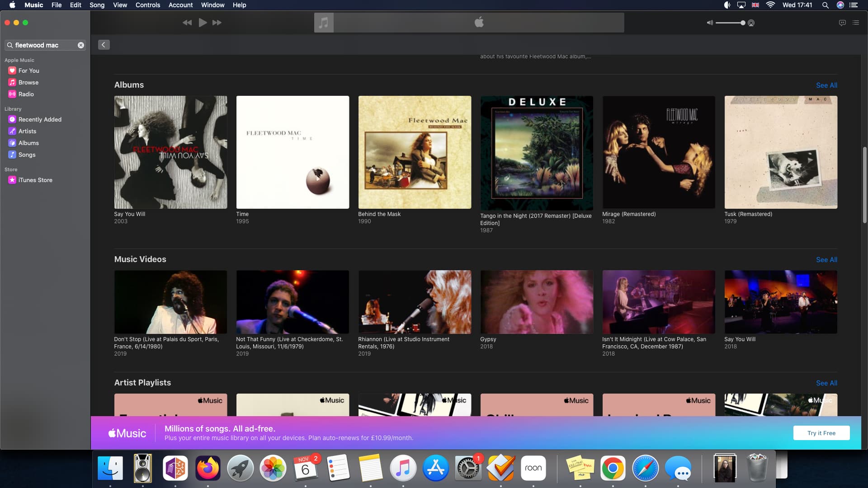This screenshot has height=488, width=868.
Task: Adjust the volume slider
Action: tap(730, 23)
